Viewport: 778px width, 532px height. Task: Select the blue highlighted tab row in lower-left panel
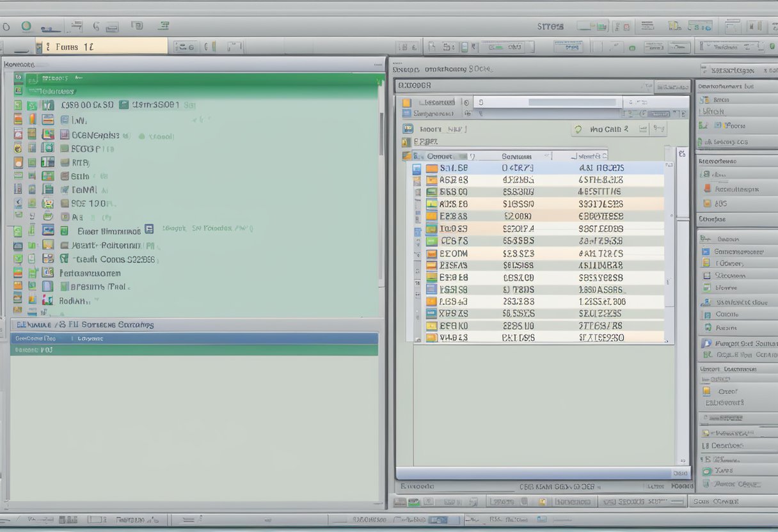(194, 338)
